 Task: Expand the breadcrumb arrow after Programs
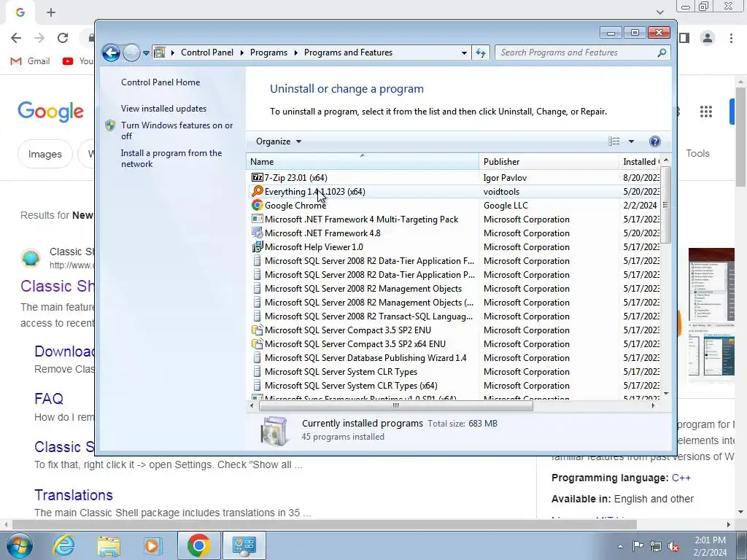(296, 52)
